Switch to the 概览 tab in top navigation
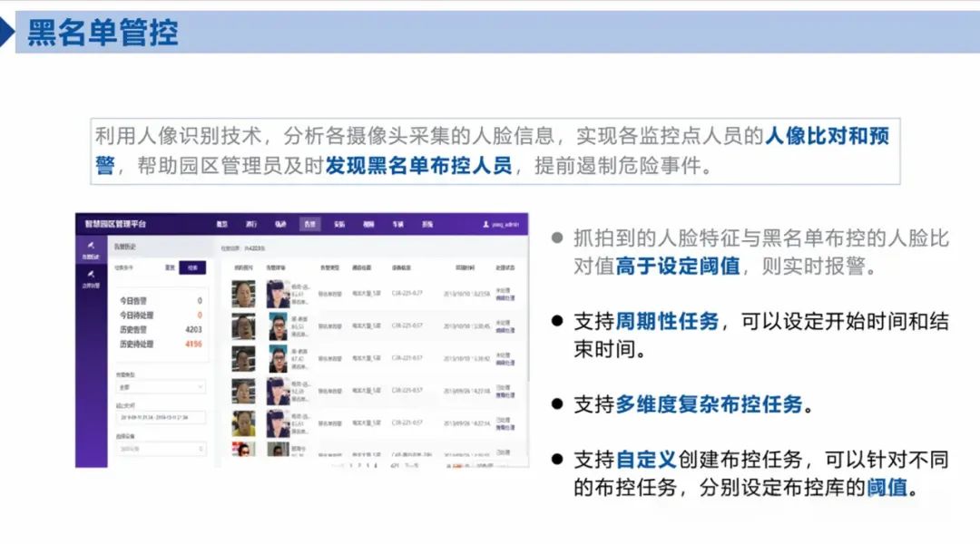The width and height of the screenshot is (980, 544). 222,224
